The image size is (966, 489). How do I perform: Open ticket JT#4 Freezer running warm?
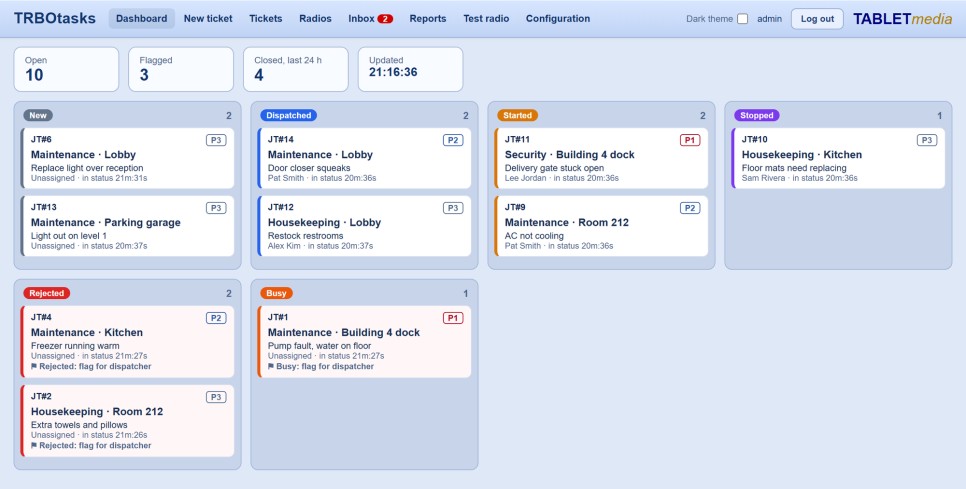128,342
